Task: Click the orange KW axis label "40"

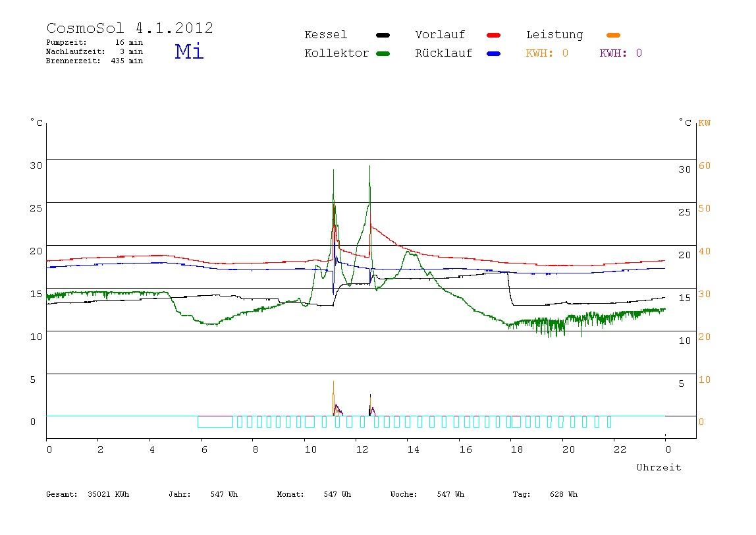Action: click(x=705, y=251)
